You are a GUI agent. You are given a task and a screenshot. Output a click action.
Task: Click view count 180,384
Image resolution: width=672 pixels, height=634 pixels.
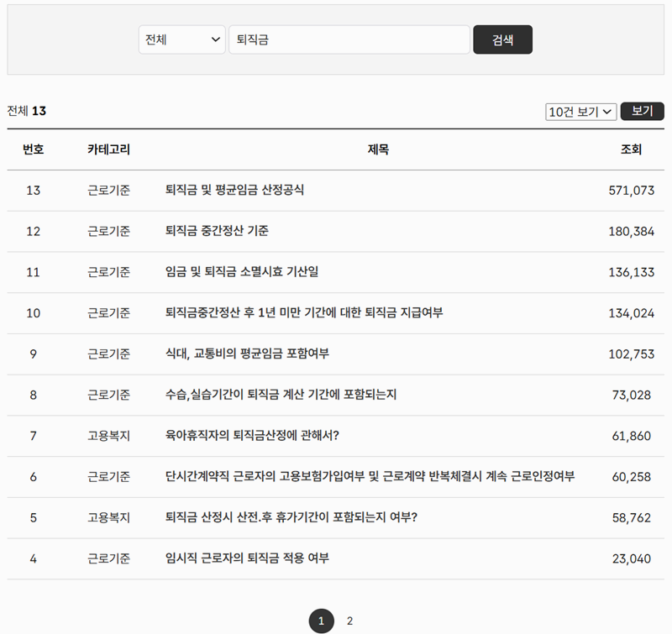[632, 231]
